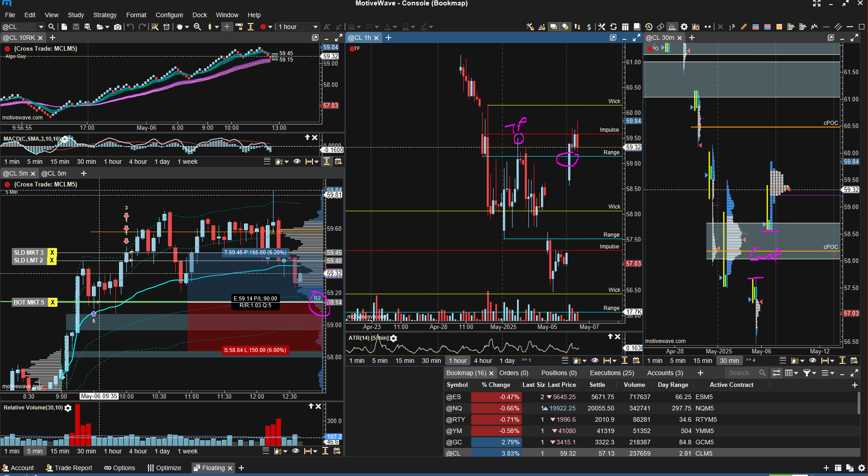Image resolution: width=868 pixels, height=476 pixels.
Task: Take a chart screenshot with the camera icon
Action: (118, 27)
